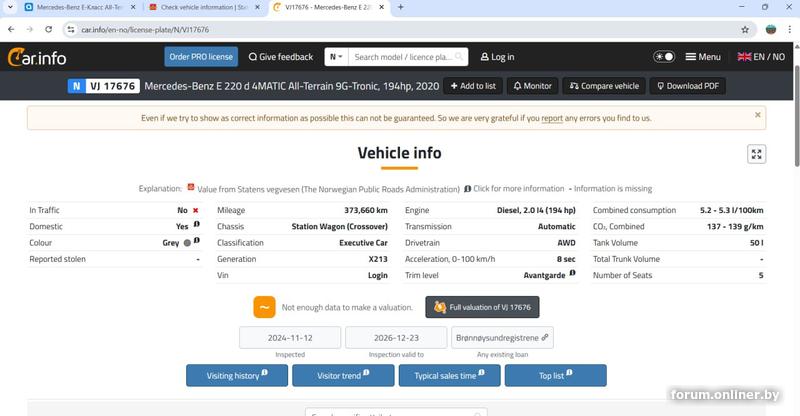Follow the 'report' link in the notice

coord(552,118)
